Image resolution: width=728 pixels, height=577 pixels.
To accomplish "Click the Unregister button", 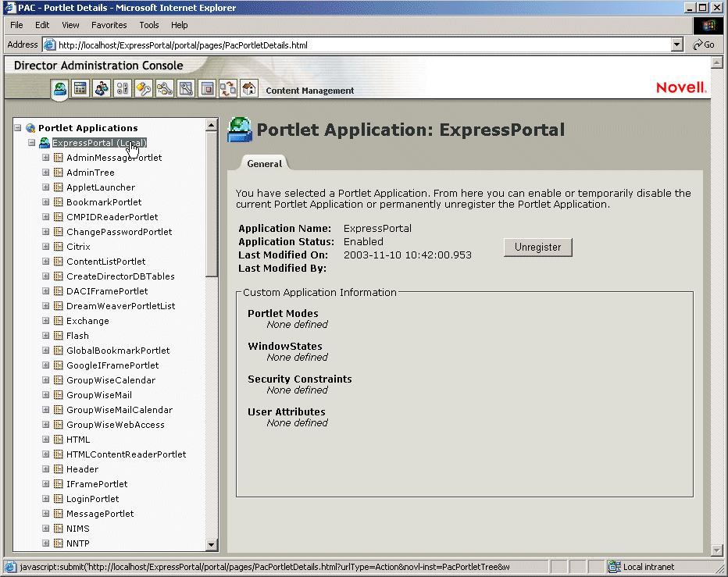I will point(537,248).
